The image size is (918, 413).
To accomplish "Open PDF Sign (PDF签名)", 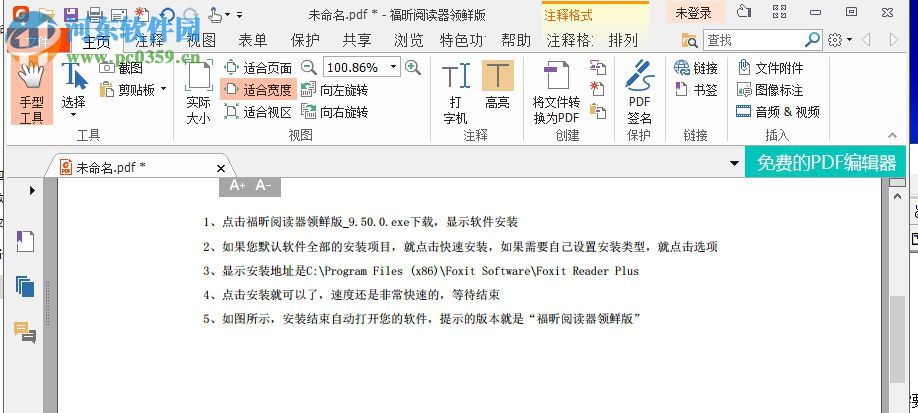I will [x=639, y=93].
